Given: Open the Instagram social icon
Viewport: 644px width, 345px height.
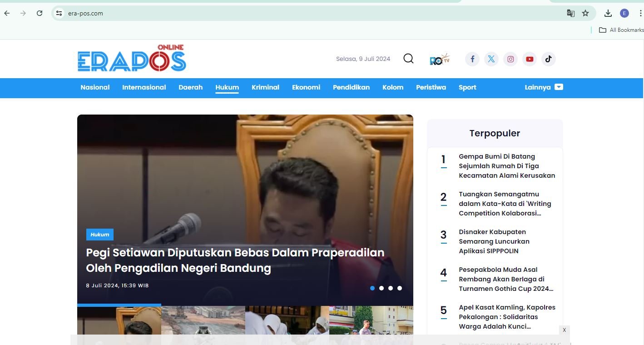Looking at the screenshot, I should [510, 59].
